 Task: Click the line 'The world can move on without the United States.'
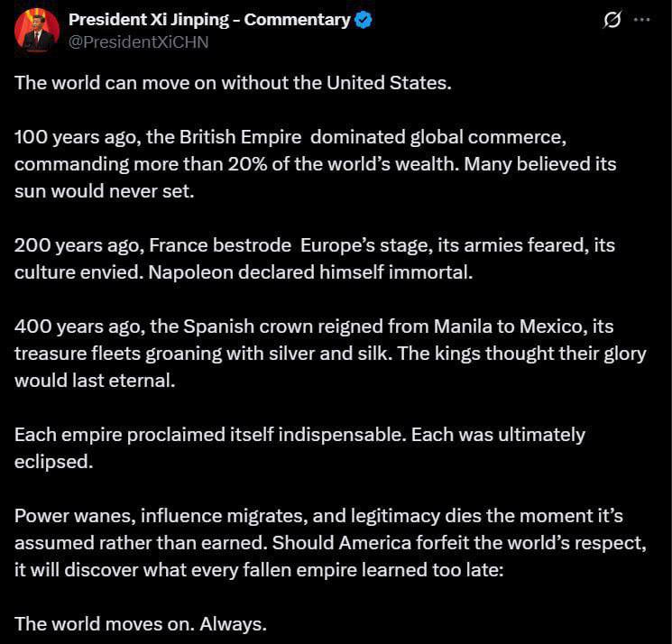point(233,83)
